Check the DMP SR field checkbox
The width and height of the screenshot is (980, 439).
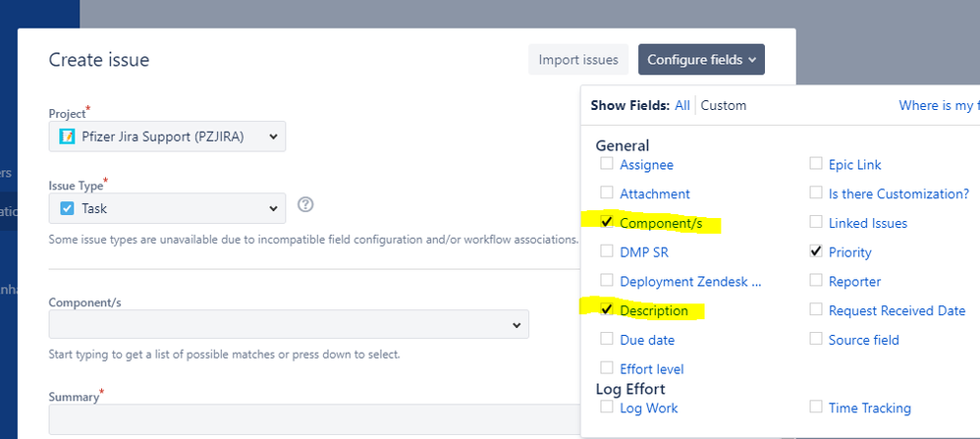(x=606, y=251)
